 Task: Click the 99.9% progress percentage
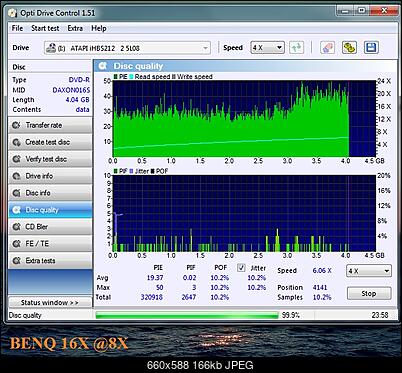[291, 315]
